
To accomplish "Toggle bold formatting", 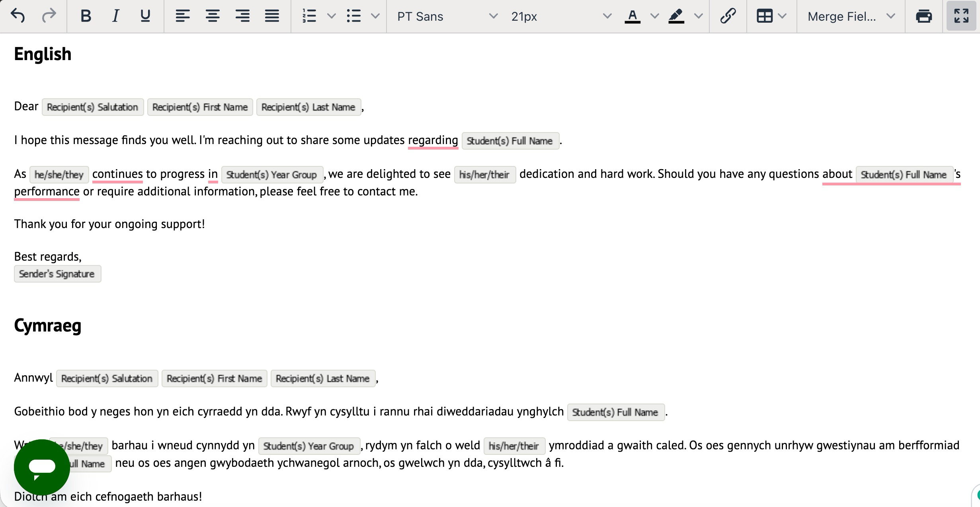I will click(86, 16).
